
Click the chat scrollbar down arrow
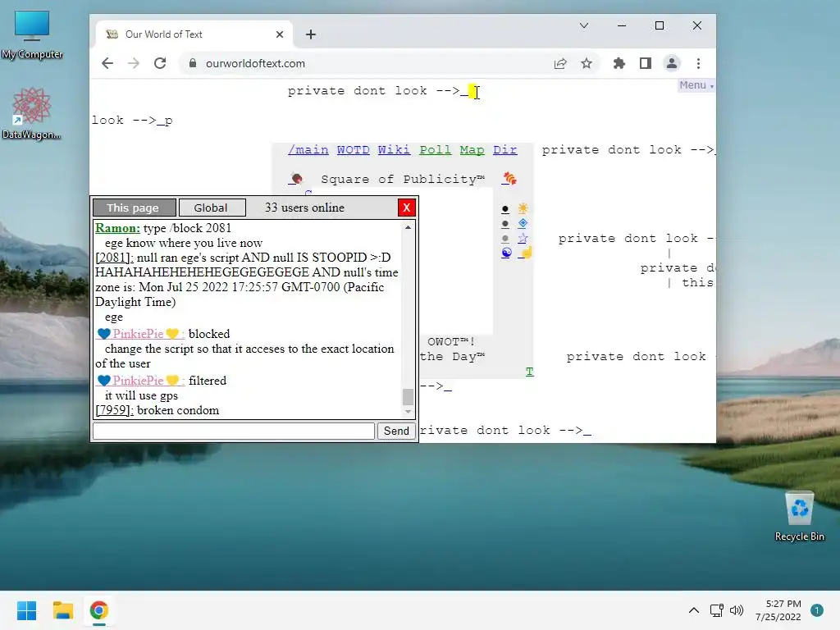409,412
